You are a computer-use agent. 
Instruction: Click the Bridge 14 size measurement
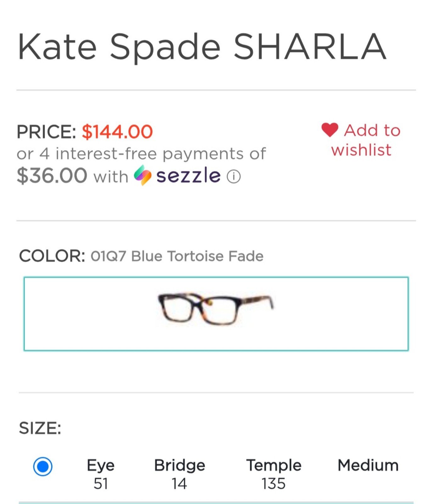click(179, 474)
